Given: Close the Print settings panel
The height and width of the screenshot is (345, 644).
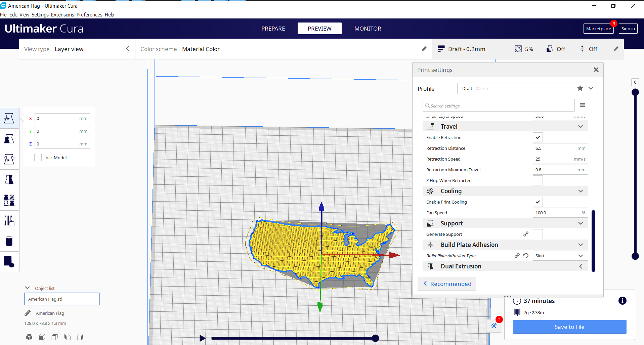Looking at the screenshot, I should click(x=596, y=70).
